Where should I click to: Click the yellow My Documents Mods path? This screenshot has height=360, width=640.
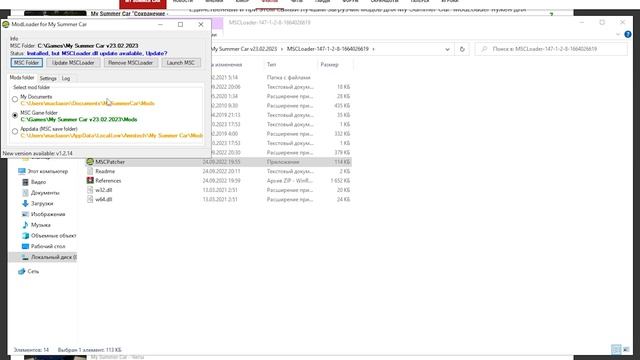87,103
